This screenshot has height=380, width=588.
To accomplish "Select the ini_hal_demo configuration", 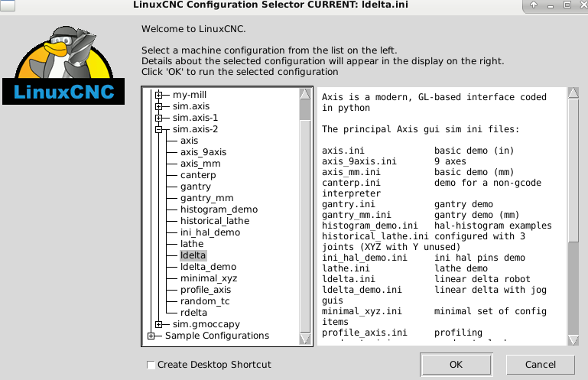I will (210, 232).
